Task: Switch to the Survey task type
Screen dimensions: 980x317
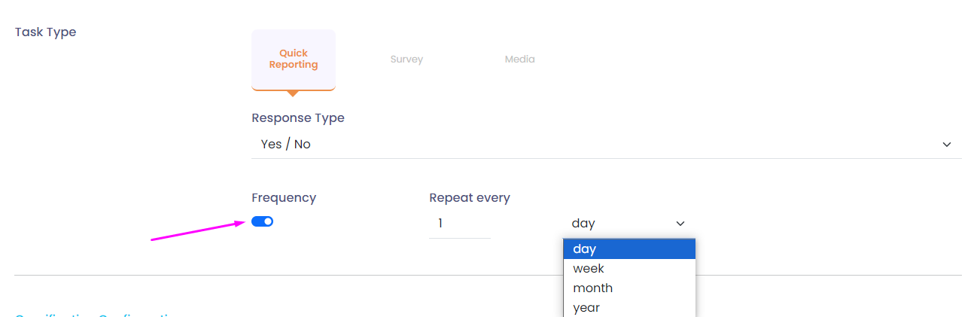Action: [406, 59]
